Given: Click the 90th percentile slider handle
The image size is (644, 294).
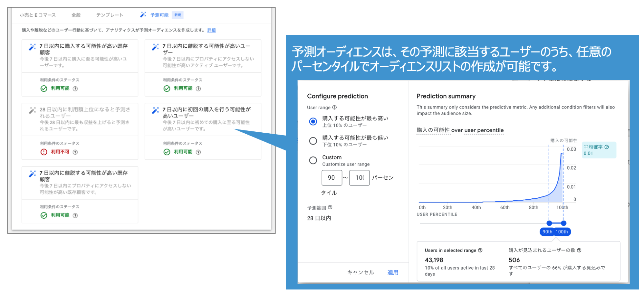Looking at the screenshot, I should (549, 223).
